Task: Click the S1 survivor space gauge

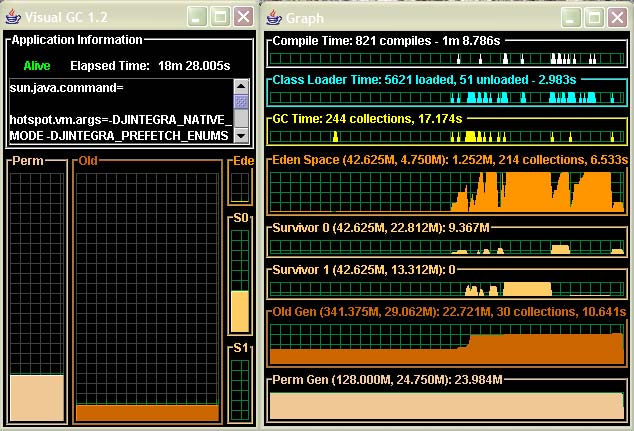Action: (240, 391)
